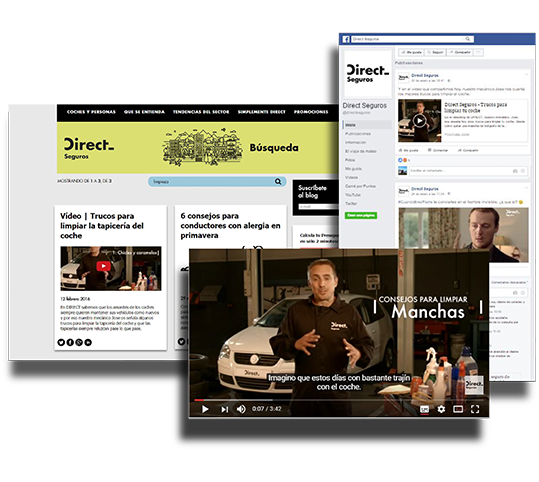Share the tapicería article on Facebook
This screenshot has height=482, width=539.
(70, 342)
